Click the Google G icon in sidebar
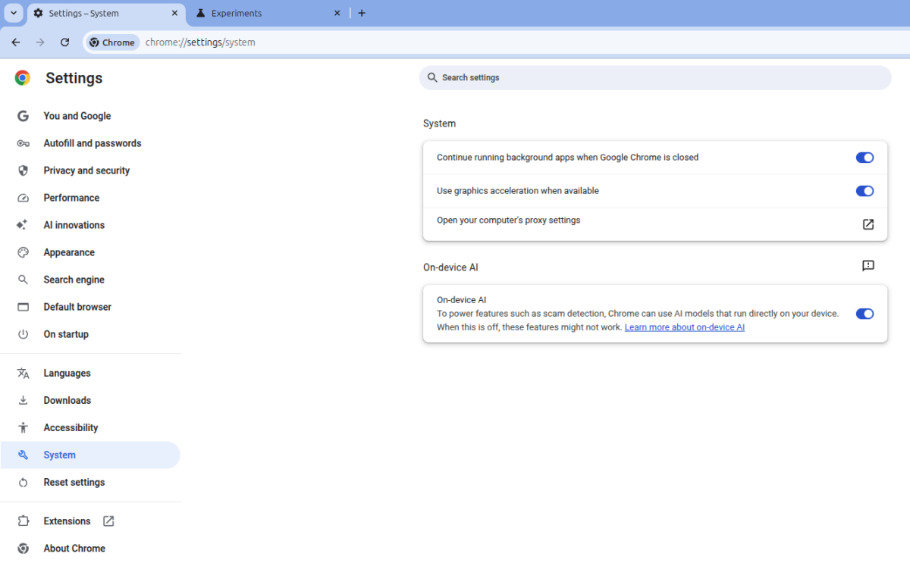 pos(23,116)
